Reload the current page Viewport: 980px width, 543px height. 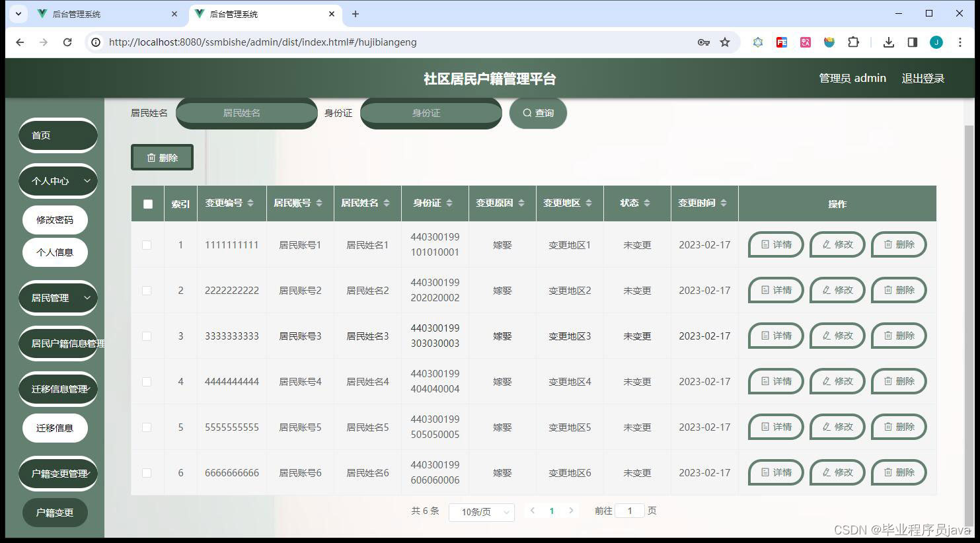click(67, 42)
